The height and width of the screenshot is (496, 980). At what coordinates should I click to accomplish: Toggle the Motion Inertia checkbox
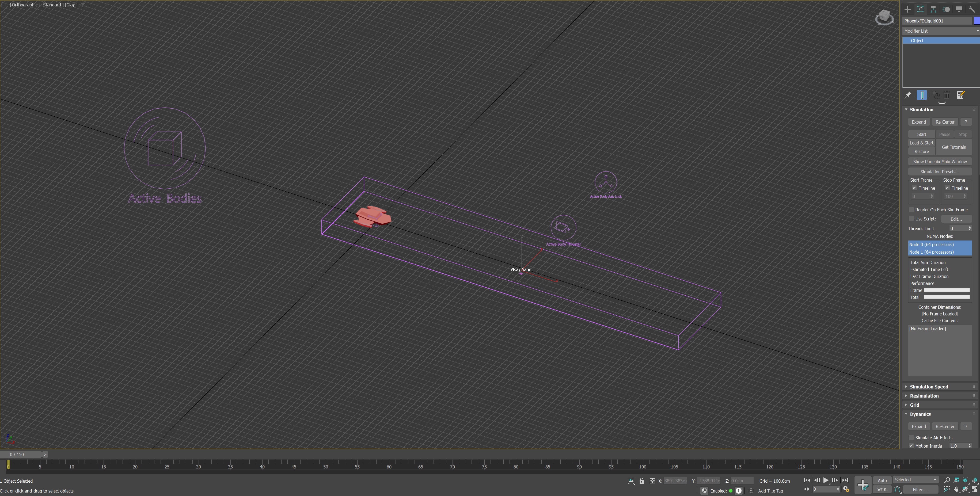click(x=911, y=446)
